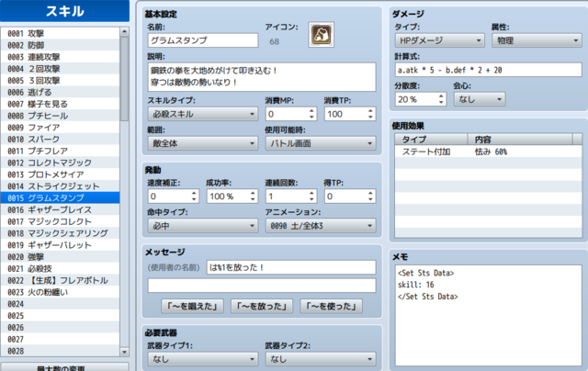The image size is (588, 371).
Task: Click the メモ note text area
Action: [488, 316]
